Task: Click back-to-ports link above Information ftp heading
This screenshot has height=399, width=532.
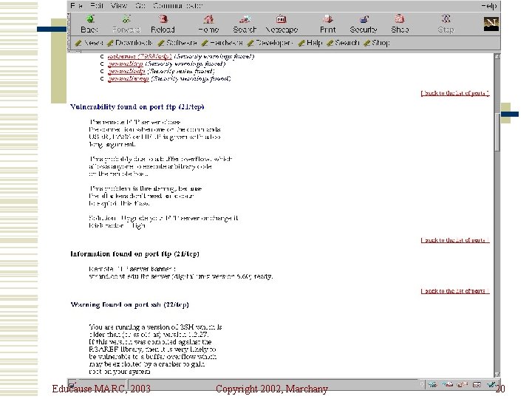Action: coord(455,240)
